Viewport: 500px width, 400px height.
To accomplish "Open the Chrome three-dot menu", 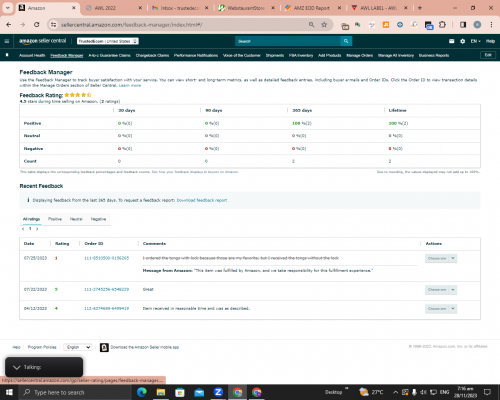I will (x=491, y=25).
